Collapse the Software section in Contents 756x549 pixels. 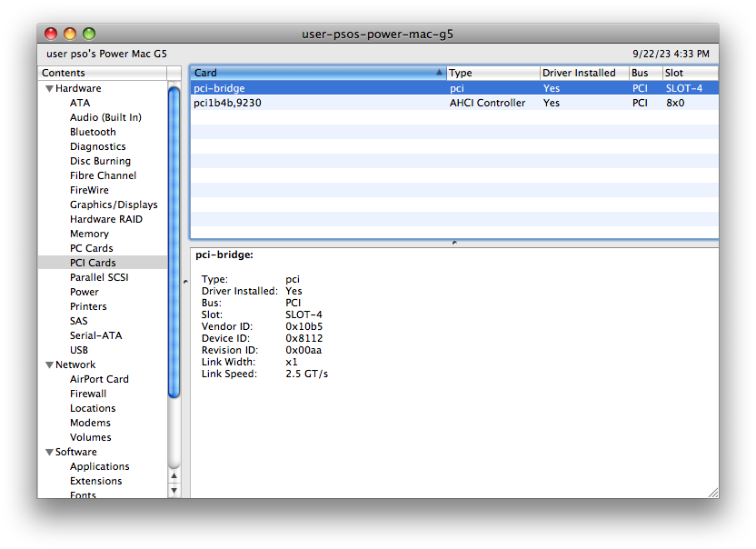[x=51, y=452]
